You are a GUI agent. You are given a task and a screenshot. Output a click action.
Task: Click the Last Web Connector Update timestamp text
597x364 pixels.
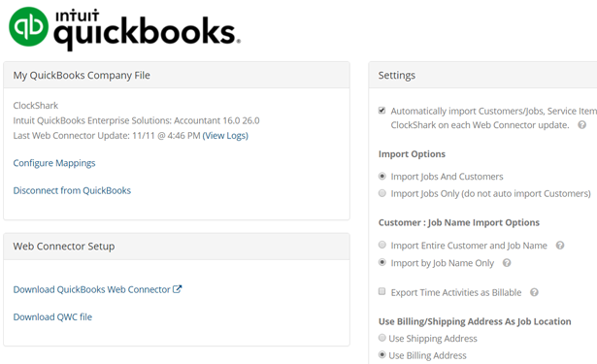(x=107, y=136)
